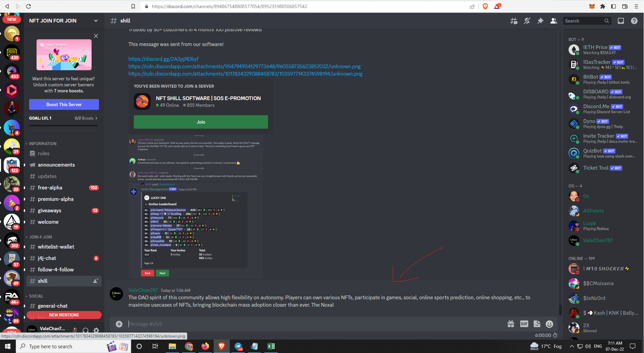Open Discord help icon
Screen dimensions: 644x353
[x=634, y=21]
